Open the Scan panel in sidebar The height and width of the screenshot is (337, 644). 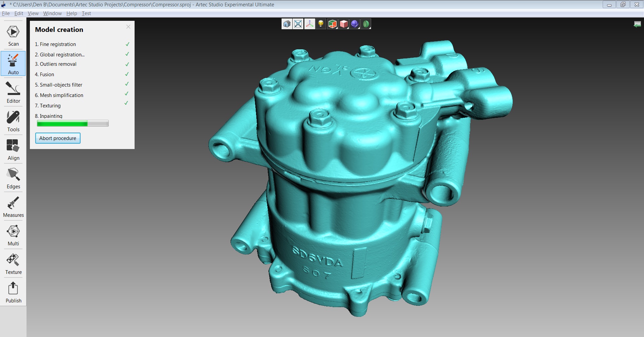(13, 36)
